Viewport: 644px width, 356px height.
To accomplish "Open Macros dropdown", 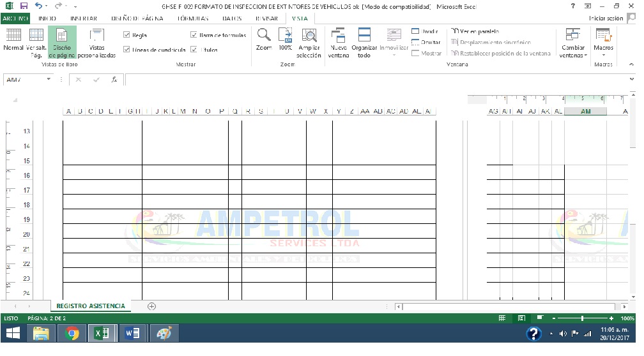I will [x=603, y=43].
